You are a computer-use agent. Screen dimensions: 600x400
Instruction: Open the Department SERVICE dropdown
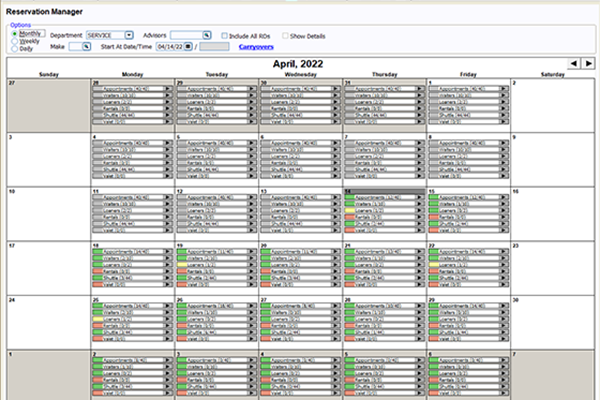129,35
